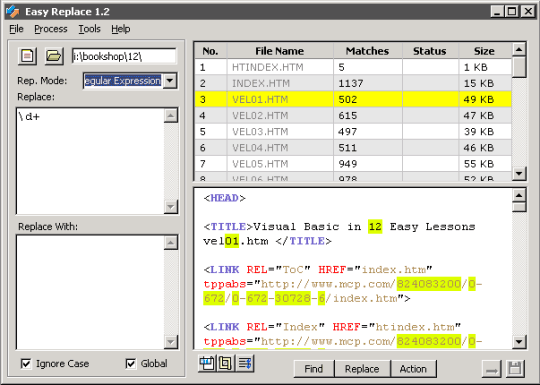Open the Process menu
Image resolution: width=540 pixels, height=385 pixels.
coord(51,29)
